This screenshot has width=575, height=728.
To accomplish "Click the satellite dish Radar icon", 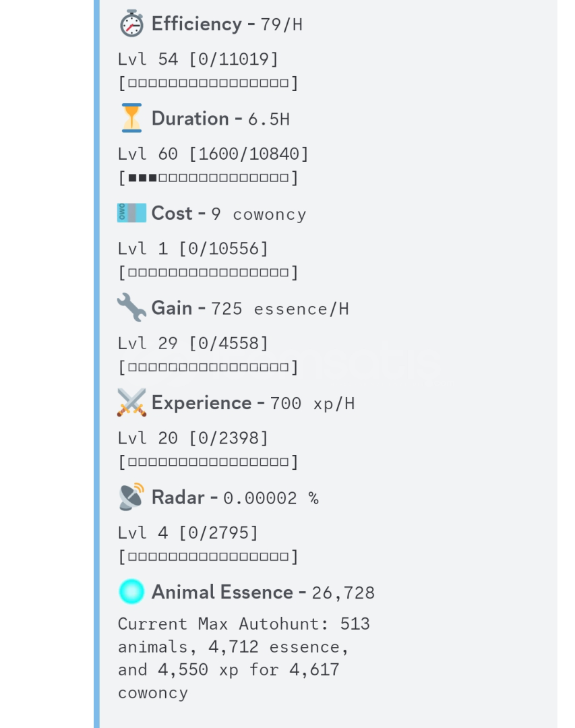I will click(x=131, y=497).
